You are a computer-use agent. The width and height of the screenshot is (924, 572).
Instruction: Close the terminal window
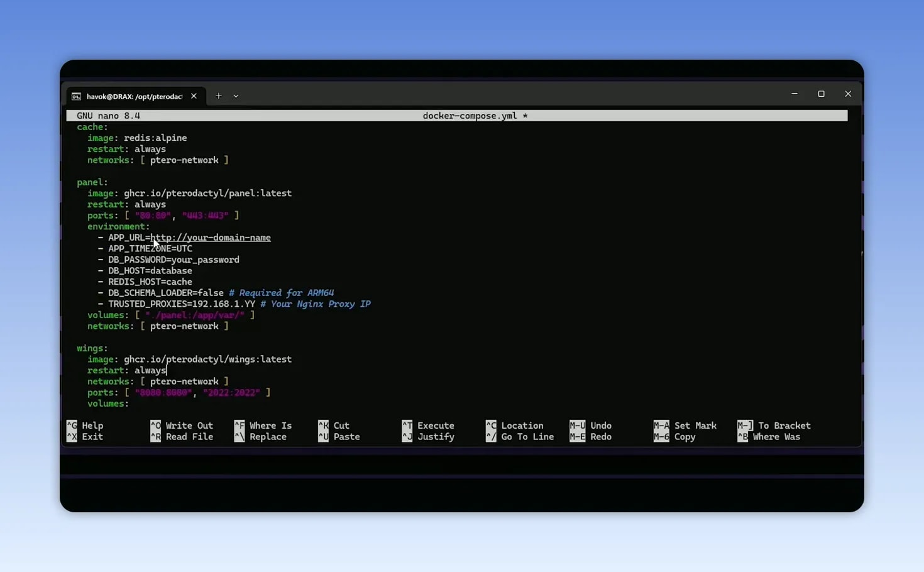pos(848,94)
